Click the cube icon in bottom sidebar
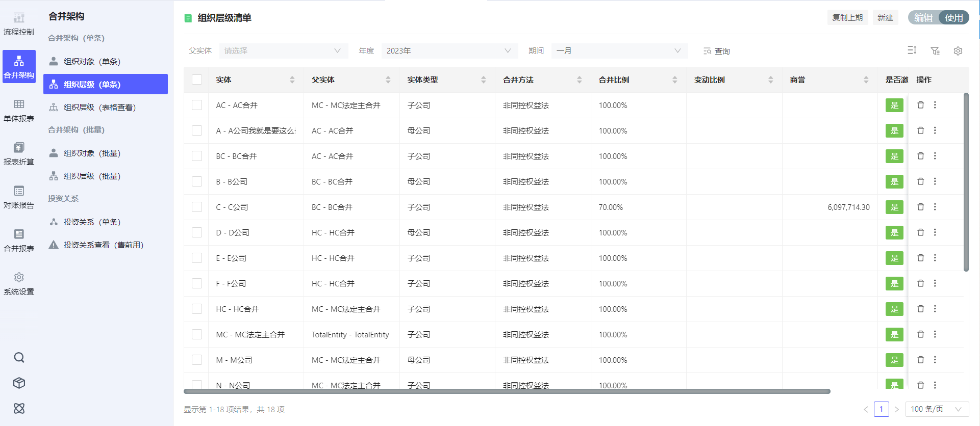Viewport: 980px width, 426px height. (19, 383)
